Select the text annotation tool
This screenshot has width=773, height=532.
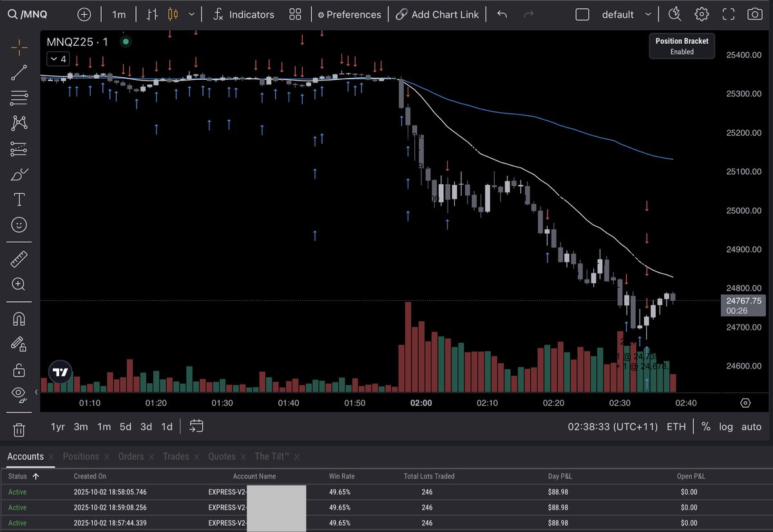19,199
